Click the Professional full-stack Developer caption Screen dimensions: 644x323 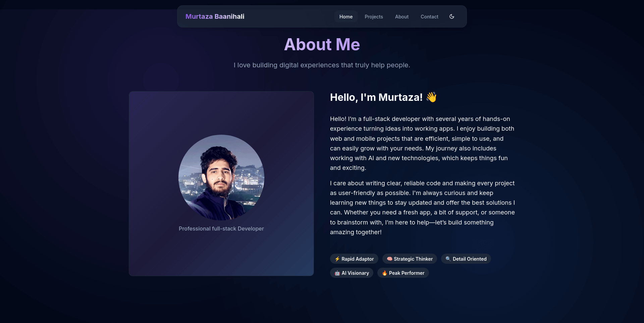tap(221, 229)
